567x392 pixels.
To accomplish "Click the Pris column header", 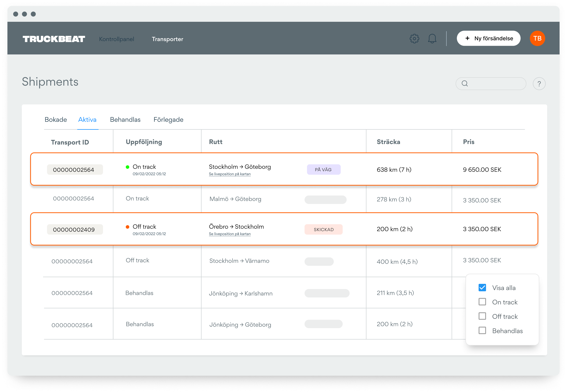I will 469,142.
